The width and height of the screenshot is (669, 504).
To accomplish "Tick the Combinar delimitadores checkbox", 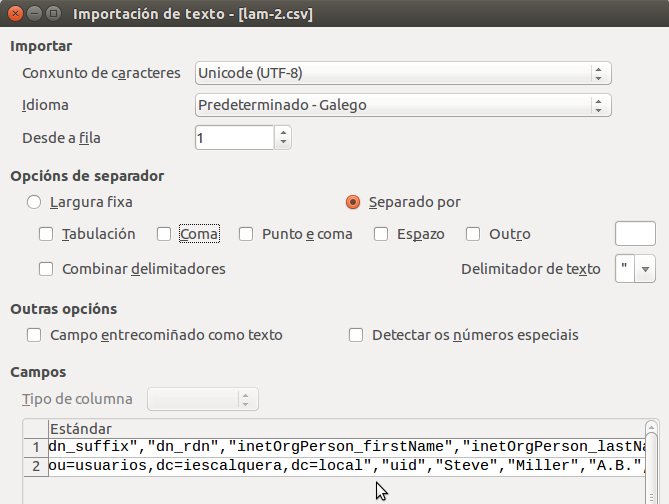I will point(46,269).
